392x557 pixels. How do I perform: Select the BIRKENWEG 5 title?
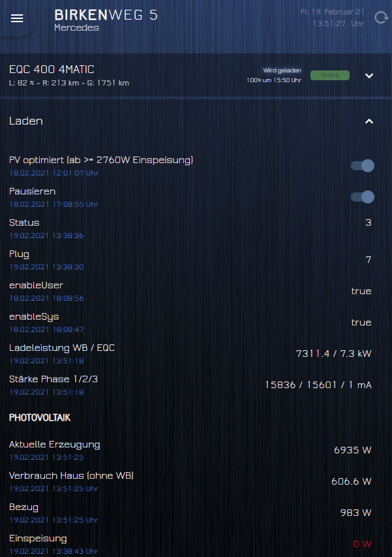[106, 15]
